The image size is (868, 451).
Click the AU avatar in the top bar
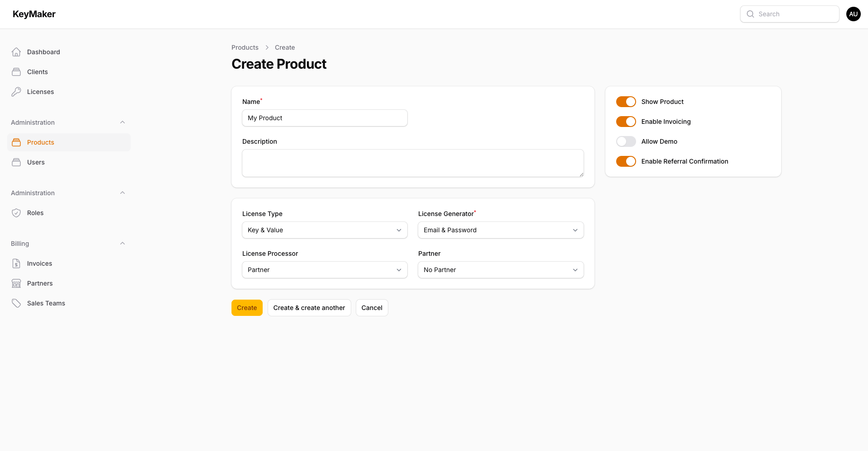(854, 14)
